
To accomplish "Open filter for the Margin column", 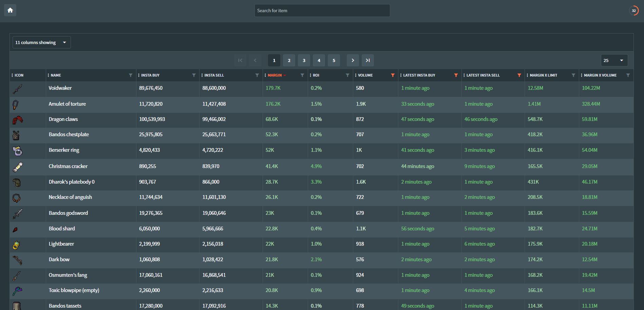I will [302, 75].
